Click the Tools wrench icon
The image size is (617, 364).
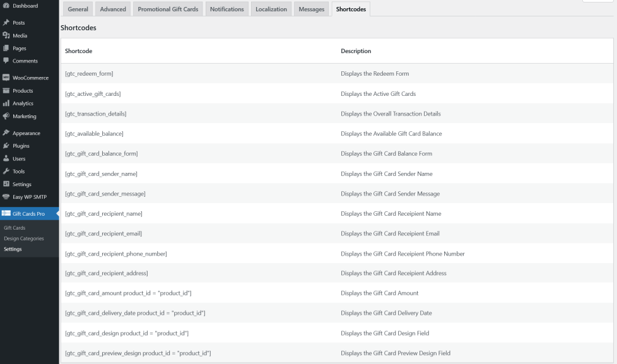(x=6, y=171)
